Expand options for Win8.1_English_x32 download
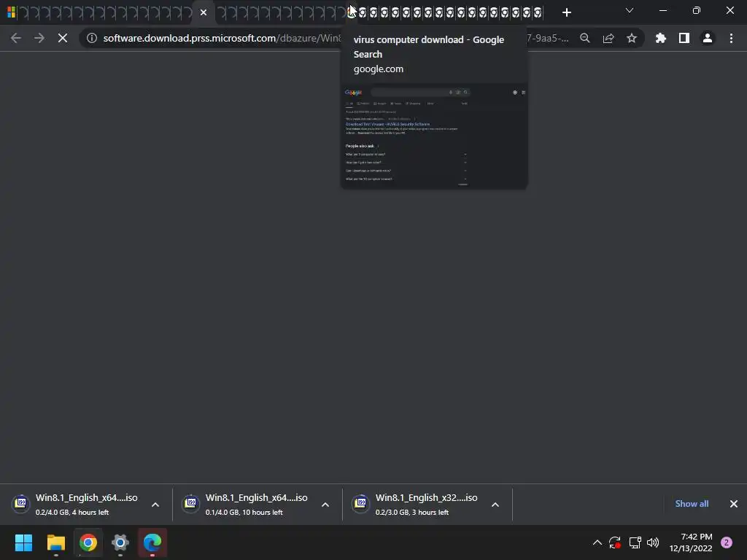The width and height of the screenshot is (747, 560). click(x=495, y=505)
